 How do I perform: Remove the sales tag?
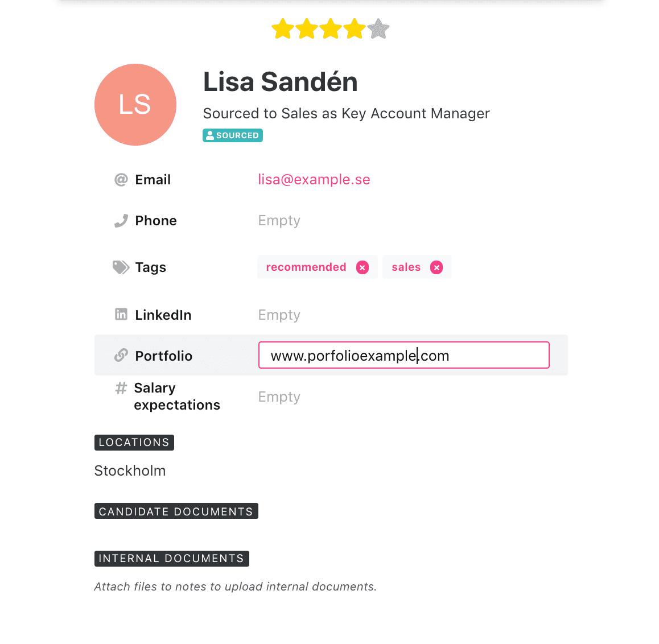436,267
